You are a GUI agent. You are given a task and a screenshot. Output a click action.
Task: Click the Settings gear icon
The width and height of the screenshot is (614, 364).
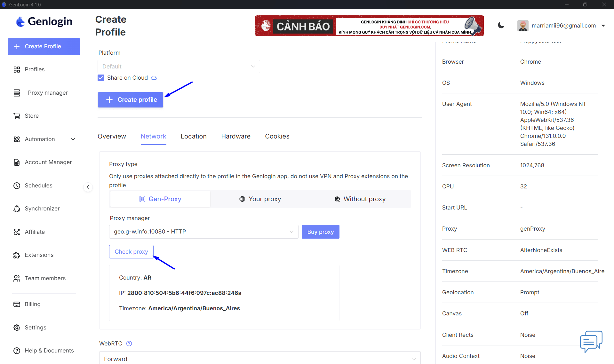click(17, 328)
